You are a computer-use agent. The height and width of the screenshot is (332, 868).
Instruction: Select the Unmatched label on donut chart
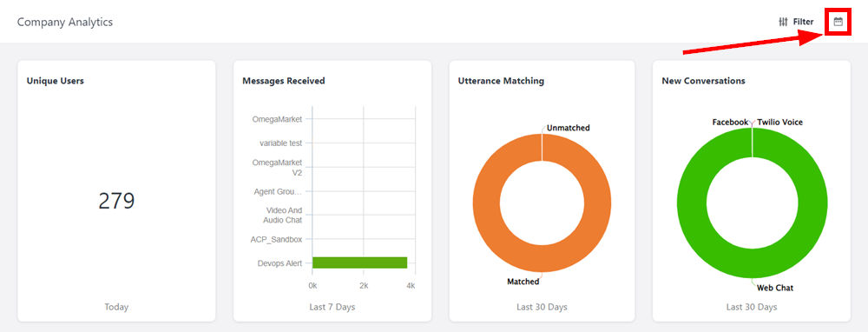coord(568,128)
